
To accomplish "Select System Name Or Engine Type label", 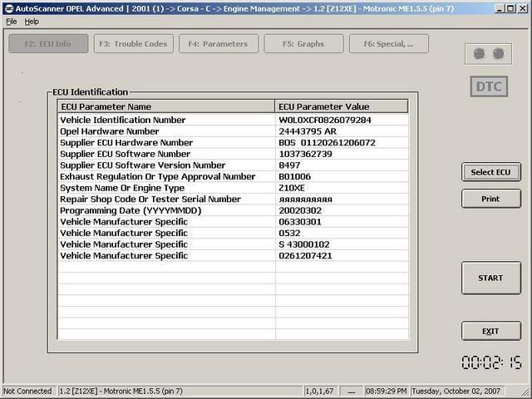I will tap(122, 188).
